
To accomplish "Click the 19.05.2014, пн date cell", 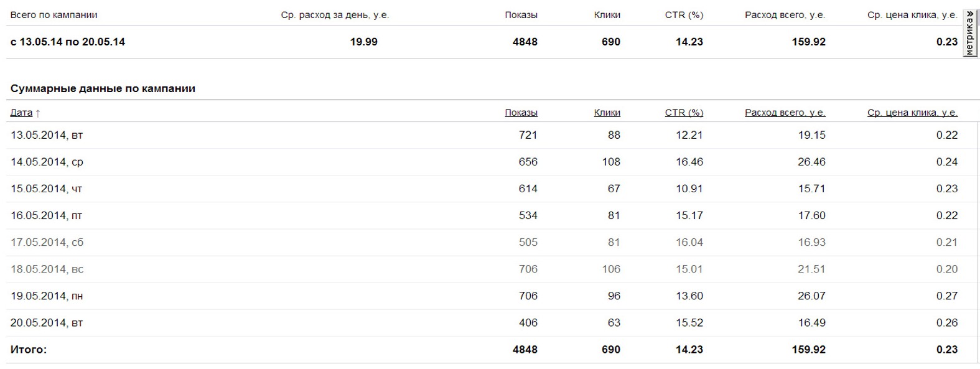I will [47, 296].
